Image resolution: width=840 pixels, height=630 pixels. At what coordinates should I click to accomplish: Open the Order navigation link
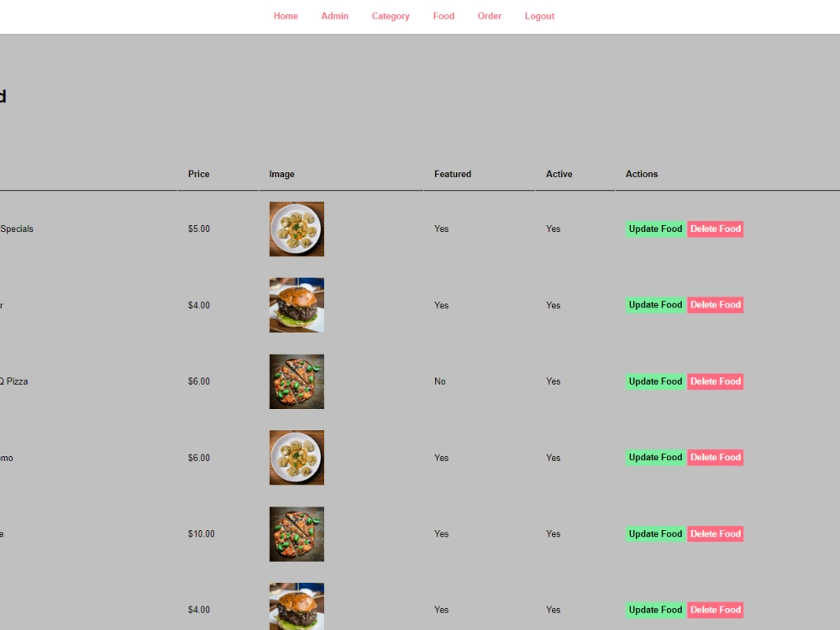click(490, 16)
